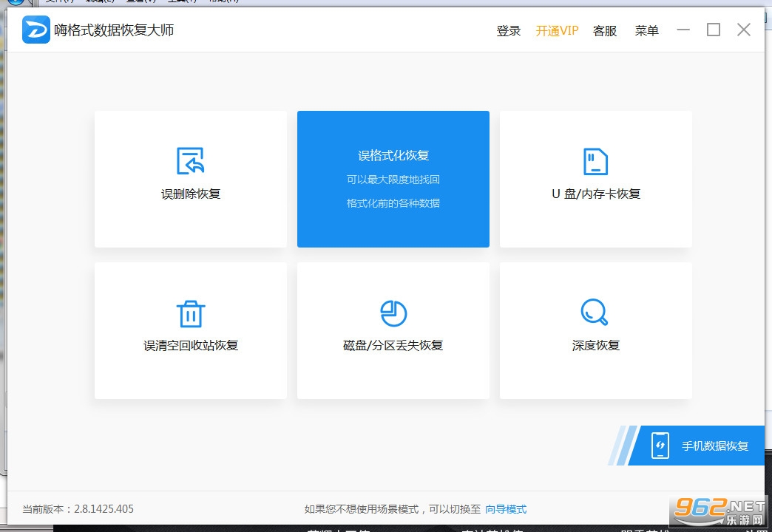Screen dimensions: 772x532
Task: Open 开通VIP in the title bar
Action: 557,31
